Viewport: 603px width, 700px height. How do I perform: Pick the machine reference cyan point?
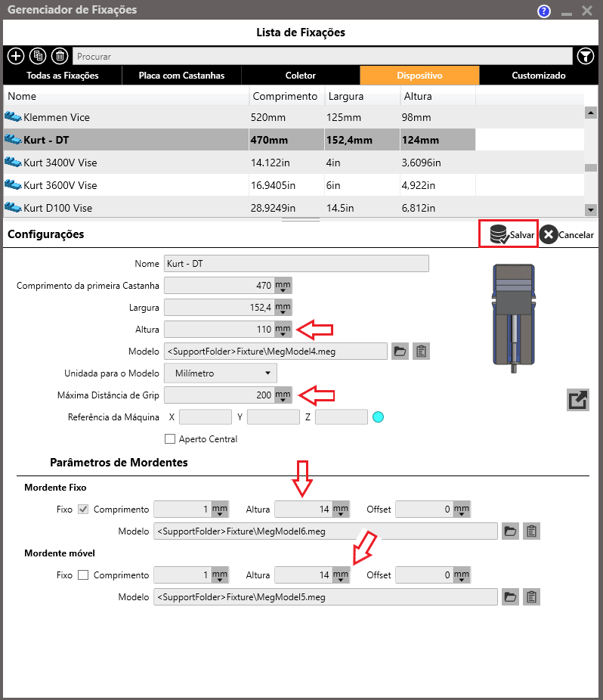[x=378, y=417]
